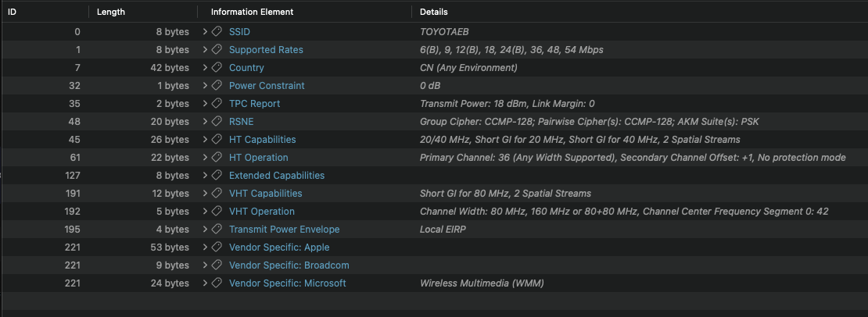Click the Vendor Specific: Microsoft tag icon
The height and width of the screenshot is (317, 868).
(217, 283)
